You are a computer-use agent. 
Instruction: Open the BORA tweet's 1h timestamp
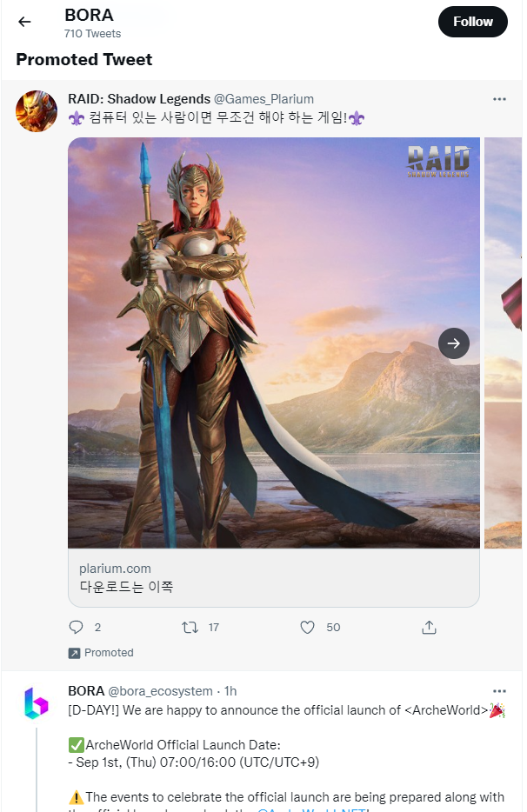coord(230,691)
